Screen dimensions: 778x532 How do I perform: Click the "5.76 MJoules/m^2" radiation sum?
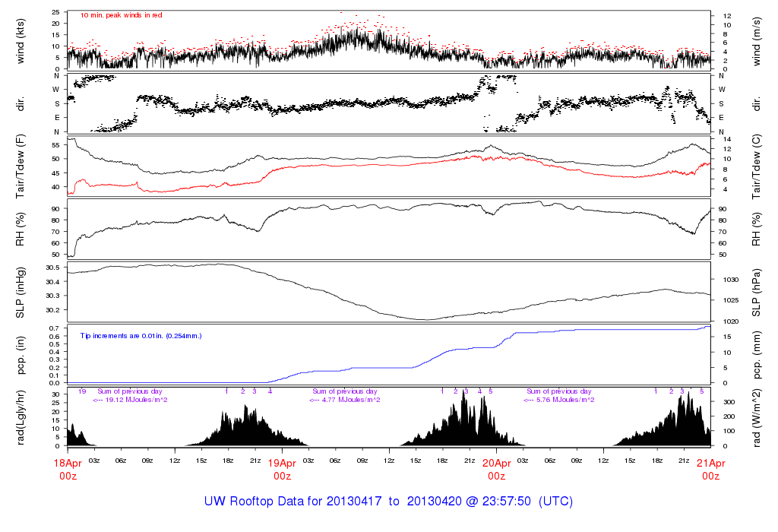[x=567, y=400]
